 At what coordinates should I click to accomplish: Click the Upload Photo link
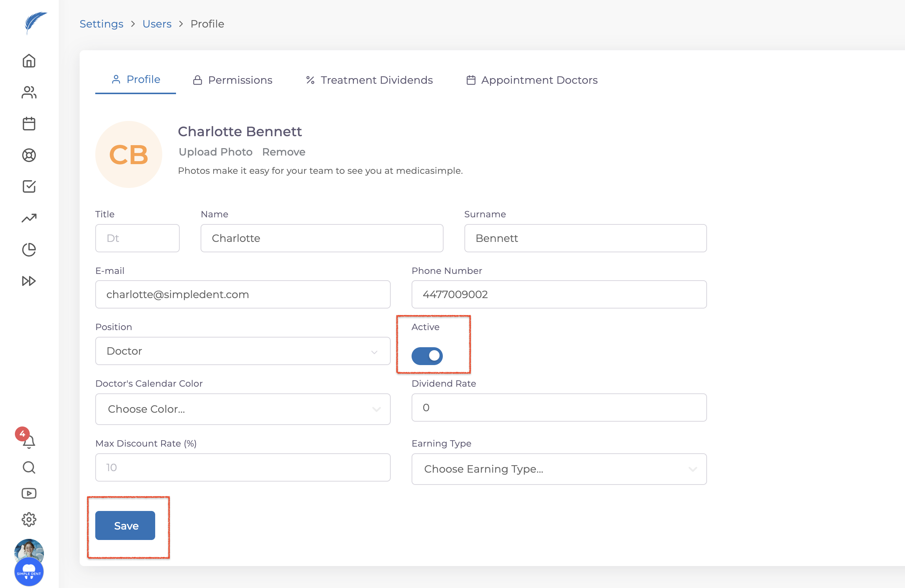click(x=215, y=152)
